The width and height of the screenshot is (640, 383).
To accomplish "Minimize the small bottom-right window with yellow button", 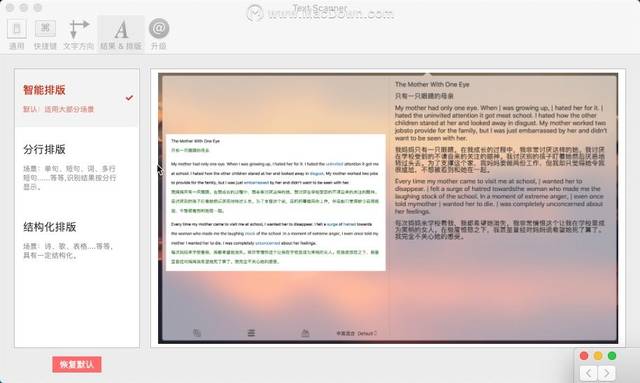I will pyautogui.click(x=598, y=356).
